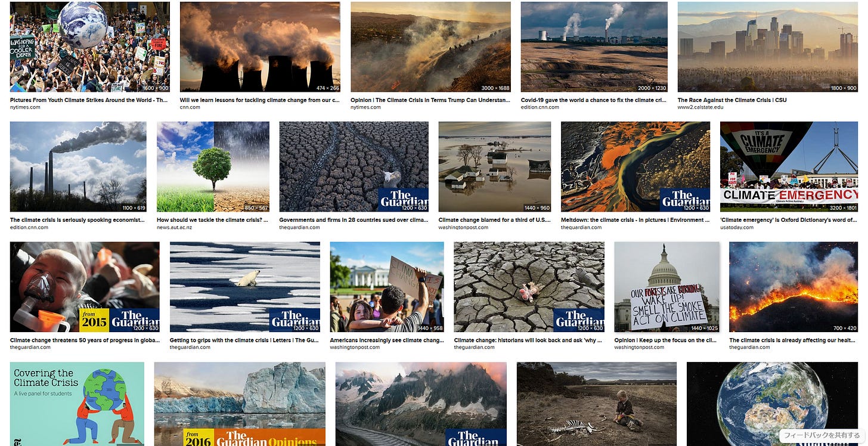Click 'The Climate Crisis in Terms Trump' title
Image resolution: width=868 pixels, height=446 pixels.
[x=430, y=100]
